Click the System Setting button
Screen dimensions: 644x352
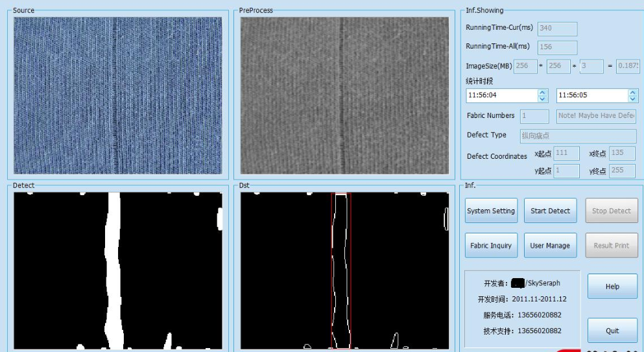point(491,211)
